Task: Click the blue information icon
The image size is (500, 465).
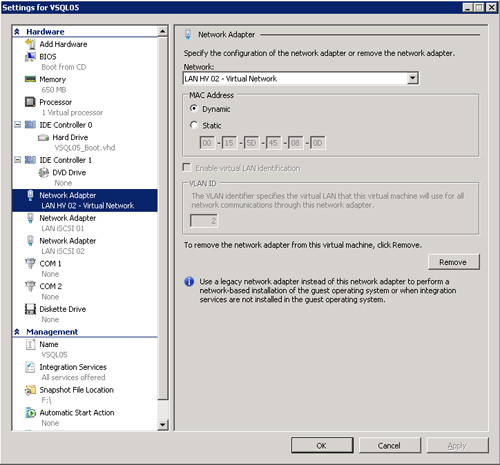Action: 189,282
